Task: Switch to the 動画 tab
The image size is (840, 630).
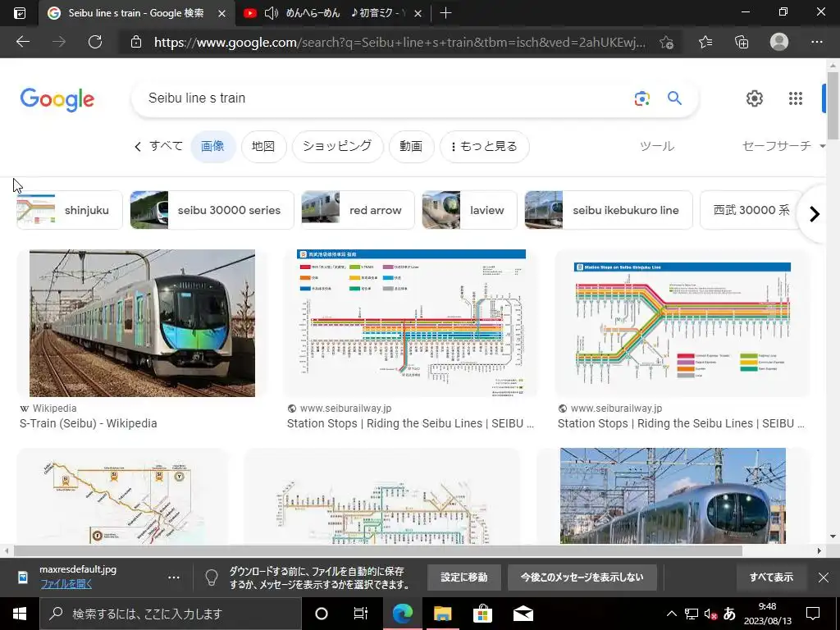Action: click(411, 146)
